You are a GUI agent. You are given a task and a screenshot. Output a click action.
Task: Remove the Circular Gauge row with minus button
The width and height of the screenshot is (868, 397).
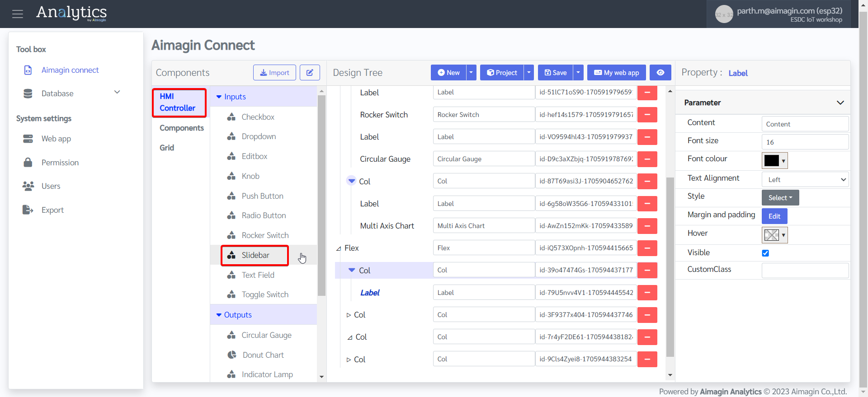[x=647, y=159]
